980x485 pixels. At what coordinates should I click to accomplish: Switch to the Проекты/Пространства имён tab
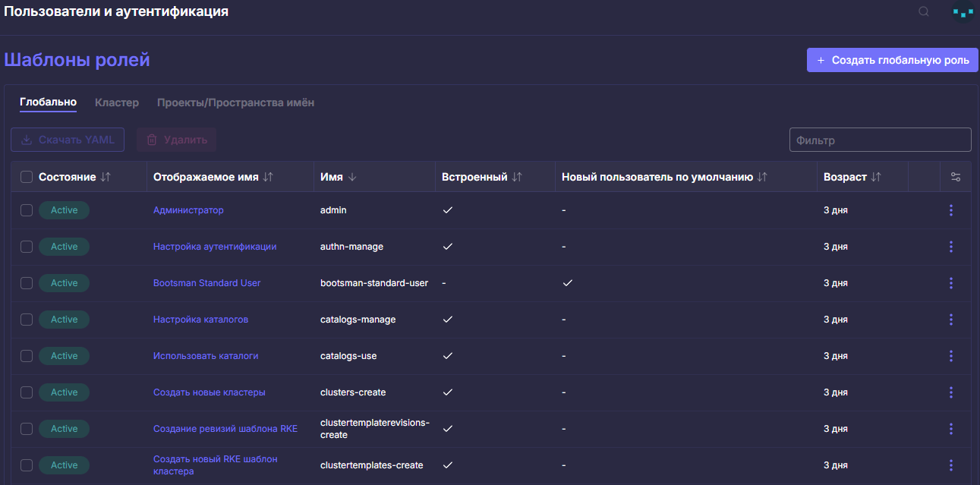[x=235, y=102]
